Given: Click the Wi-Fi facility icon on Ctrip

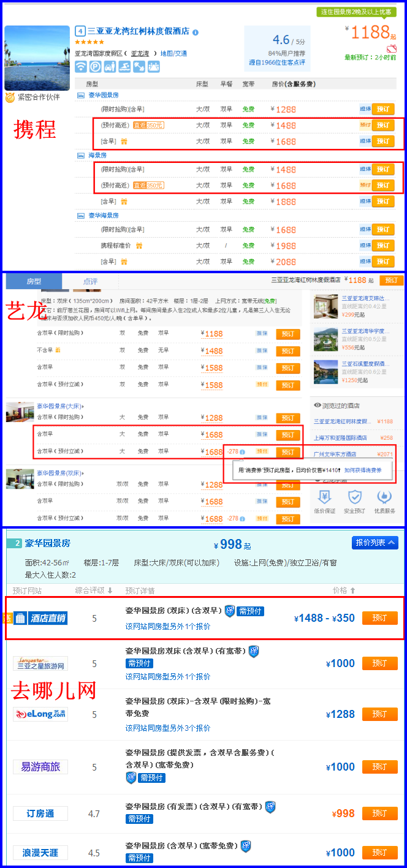Looking at the screenshot, I should tap(81, 66).
